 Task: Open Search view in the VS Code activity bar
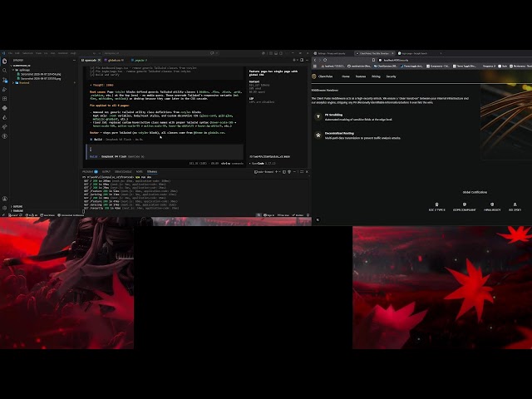[x=4, y=71]
